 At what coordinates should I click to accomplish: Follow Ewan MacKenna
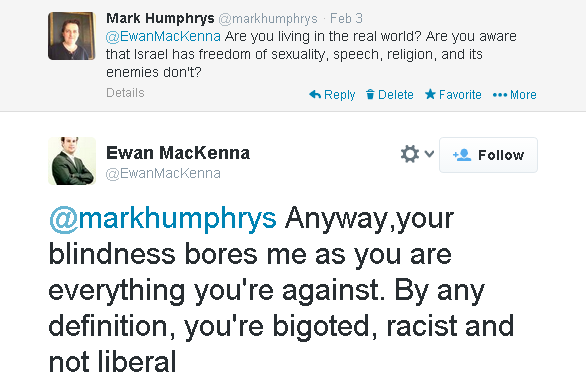coord(488,155)
